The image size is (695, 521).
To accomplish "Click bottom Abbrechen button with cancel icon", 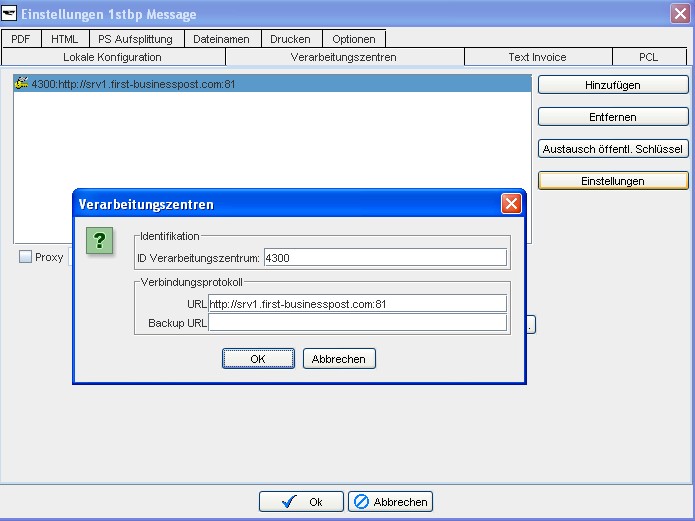I will coord(390,501).
